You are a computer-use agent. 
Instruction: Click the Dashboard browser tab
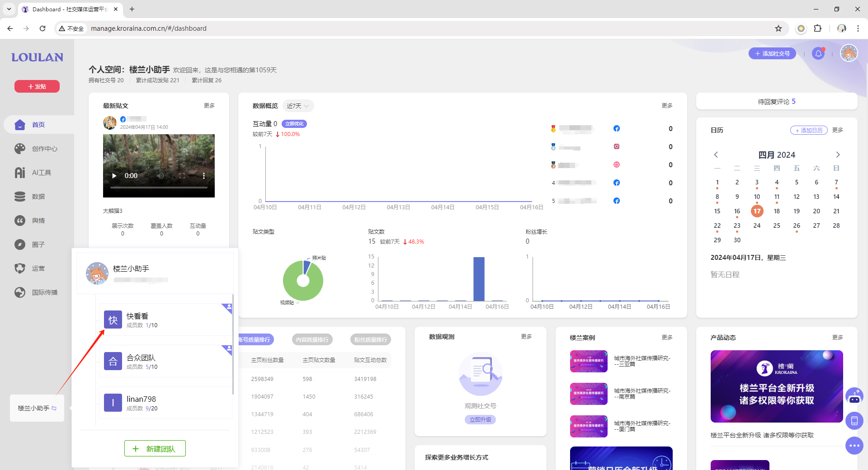[70, 9]
